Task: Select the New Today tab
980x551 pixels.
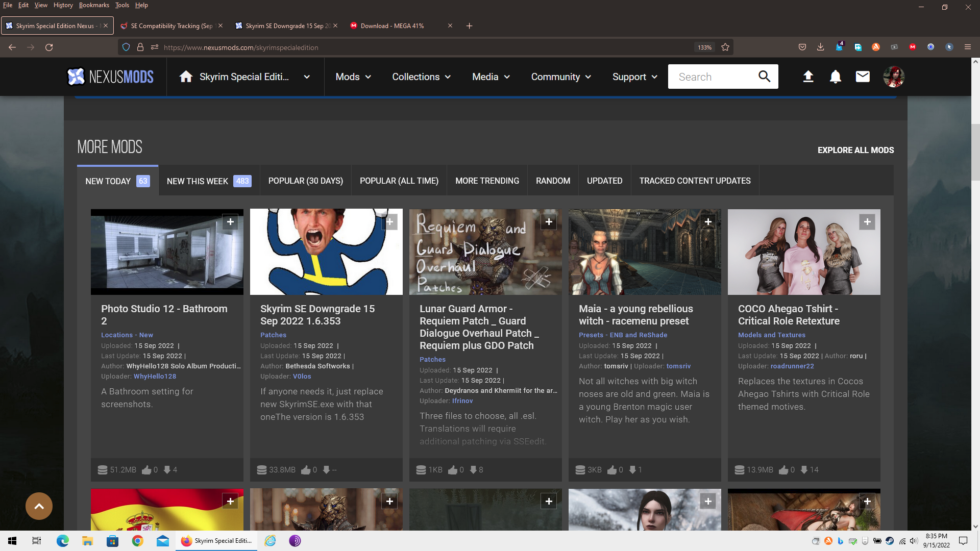Action: pos(118,181)
